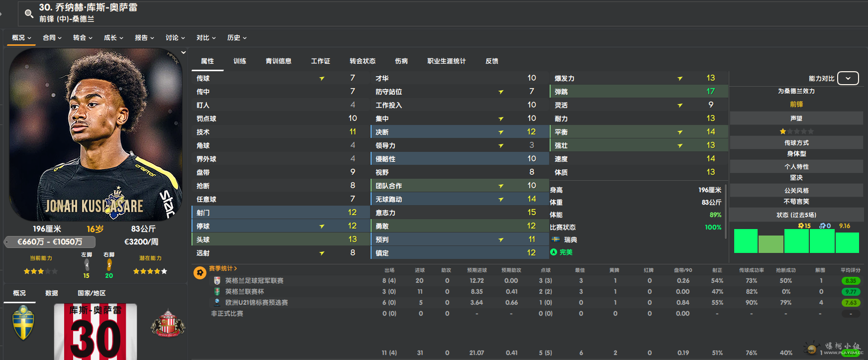Viewport: 868px width, 360px height.
Task: Click the magnifier search icon
Action: (29, 13)
